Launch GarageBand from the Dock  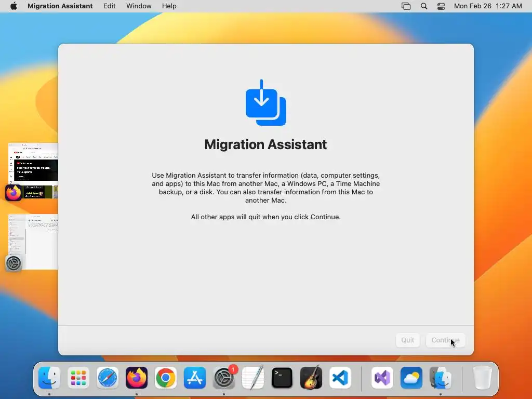[311, 378]
